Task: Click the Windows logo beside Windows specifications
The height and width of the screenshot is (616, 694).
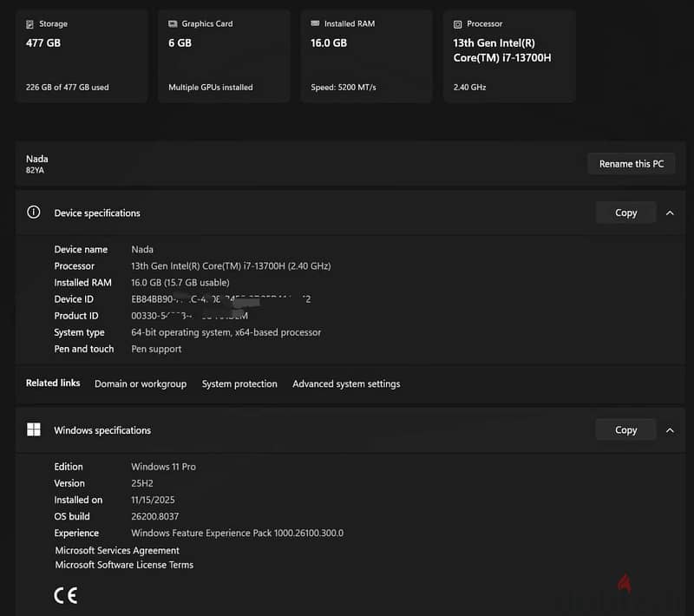Action: pos(34,429)
